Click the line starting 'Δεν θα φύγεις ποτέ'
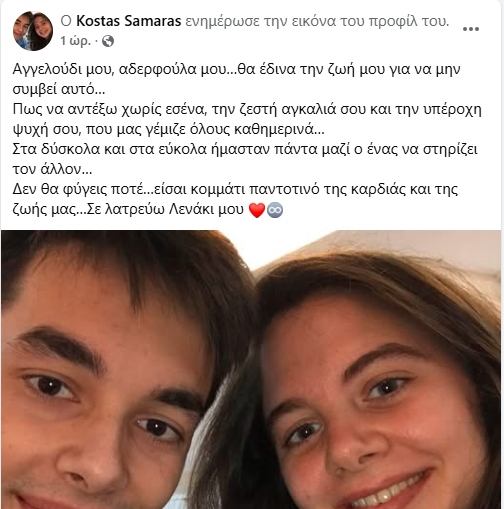504x509 pixels. coord(235,189)
